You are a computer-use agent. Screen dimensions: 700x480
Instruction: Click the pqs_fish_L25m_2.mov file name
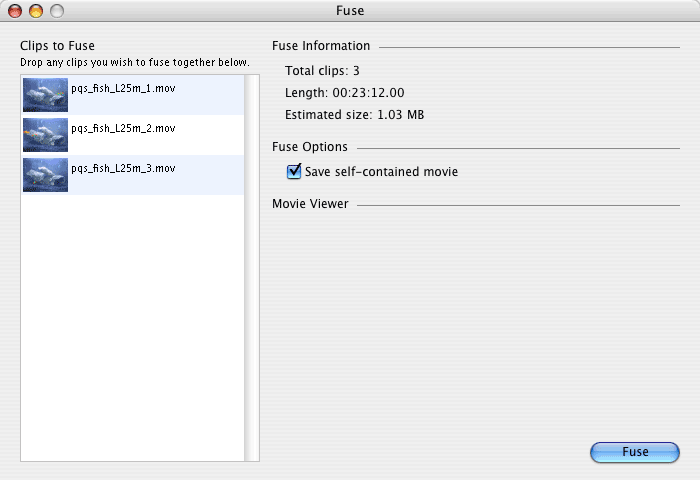tap(123, 129)
